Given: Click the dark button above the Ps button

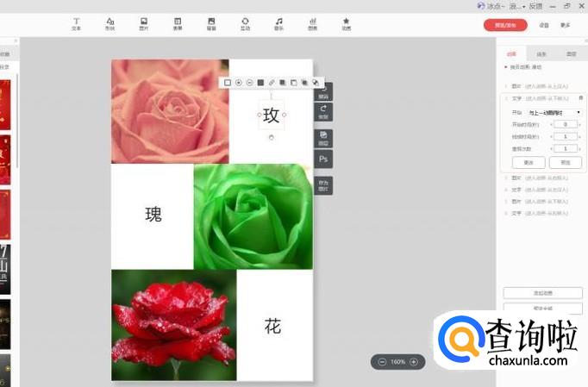Looking at the screenshot, I should (x=323, y=138).
